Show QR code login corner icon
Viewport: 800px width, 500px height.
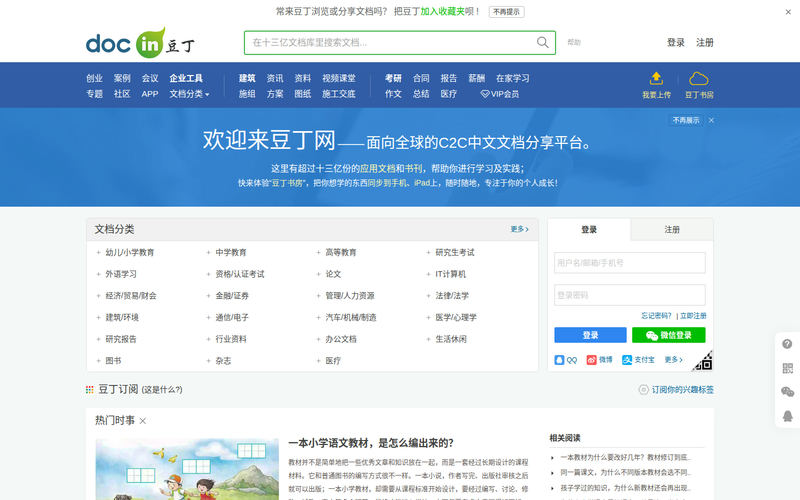(x=703, y=361)
